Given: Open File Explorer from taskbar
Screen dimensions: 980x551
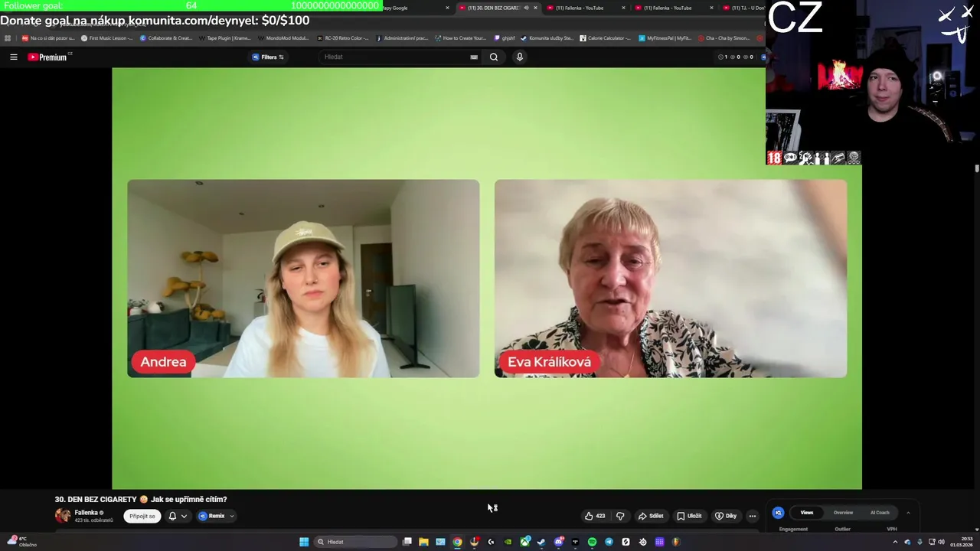Looking at the screenshot, I should coord(423,542).
